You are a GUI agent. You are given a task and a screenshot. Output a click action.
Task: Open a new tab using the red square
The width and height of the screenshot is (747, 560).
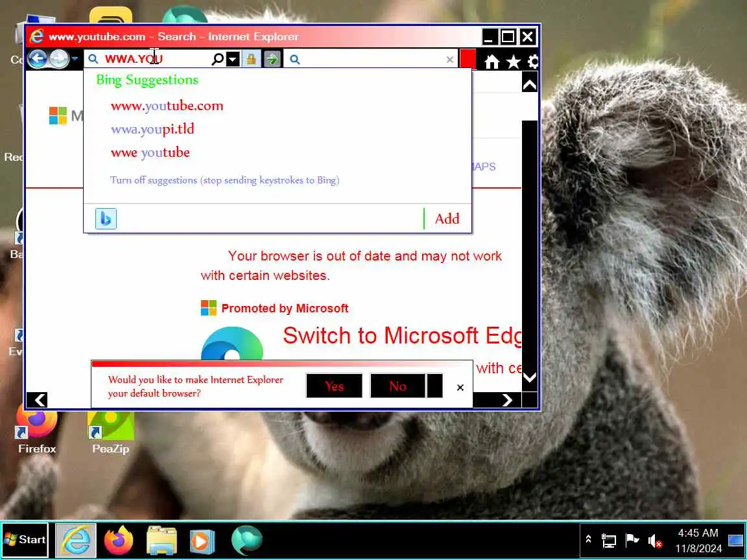(468, 58)
